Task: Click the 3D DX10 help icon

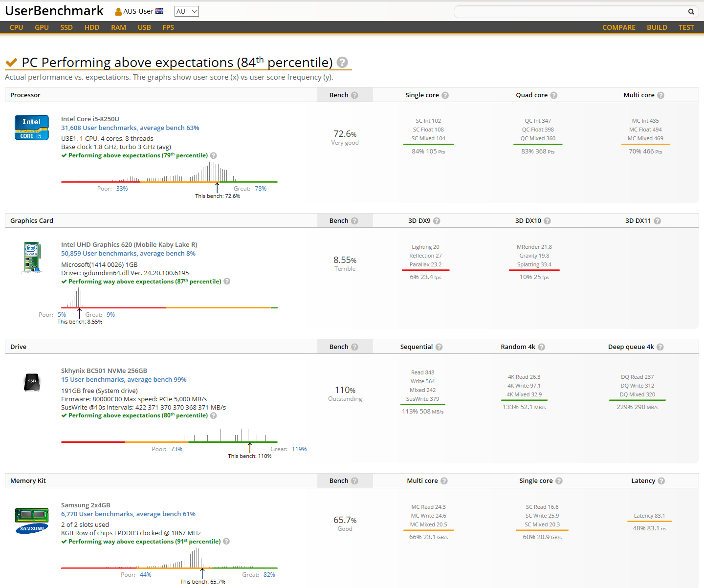Action: click(x=547, y=221)
